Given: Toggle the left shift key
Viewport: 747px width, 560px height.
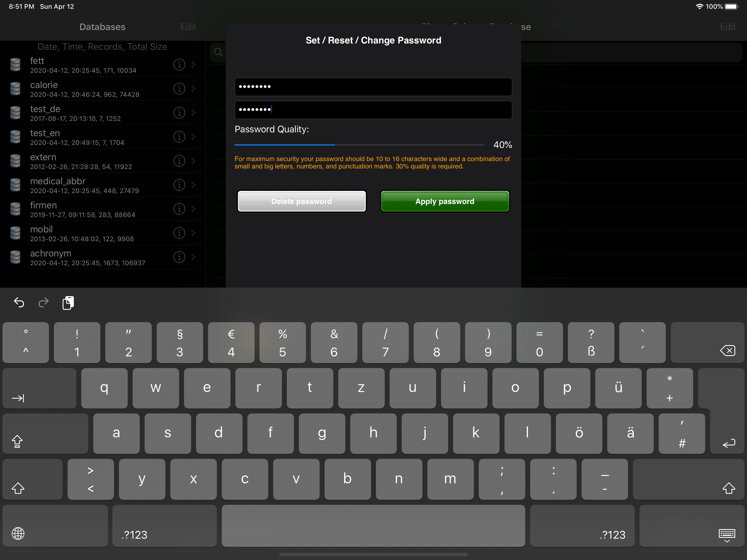Looking at the screenshot, I should click(x=33, y=479).
